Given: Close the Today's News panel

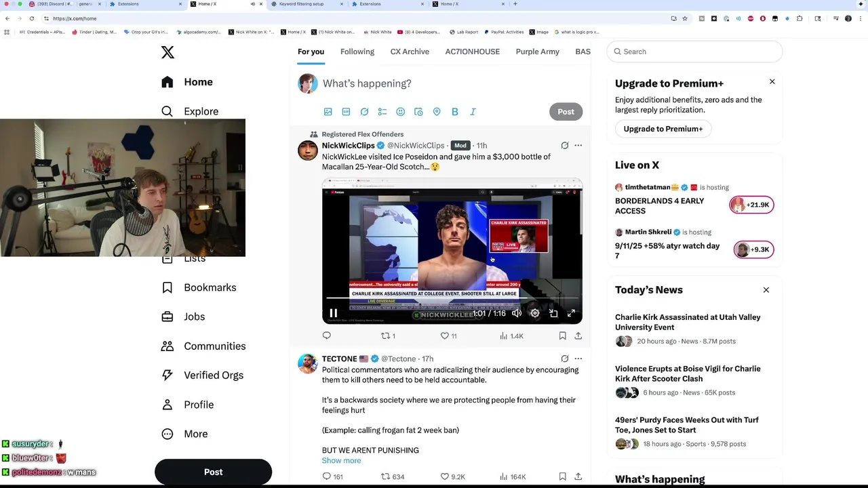Looking at the screenshot, I should click(766, 290).
